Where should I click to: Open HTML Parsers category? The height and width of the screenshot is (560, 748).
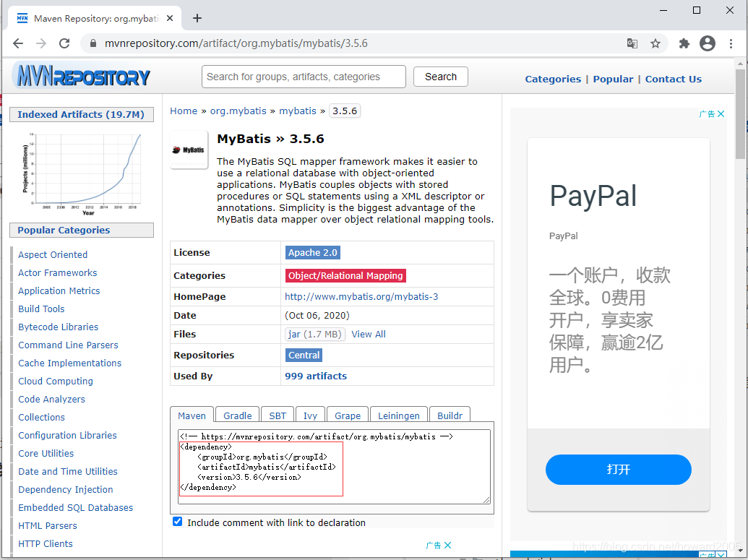[47, 526]
